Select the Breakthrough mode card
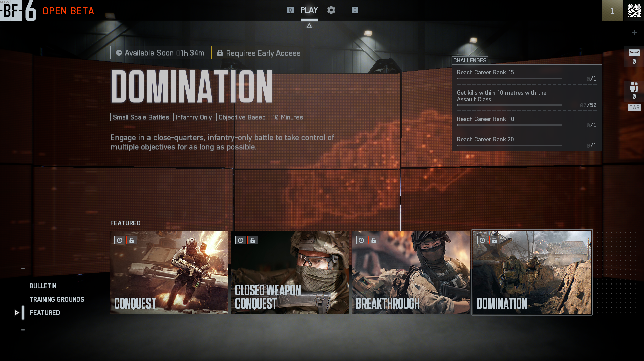 tap(411, 272)
